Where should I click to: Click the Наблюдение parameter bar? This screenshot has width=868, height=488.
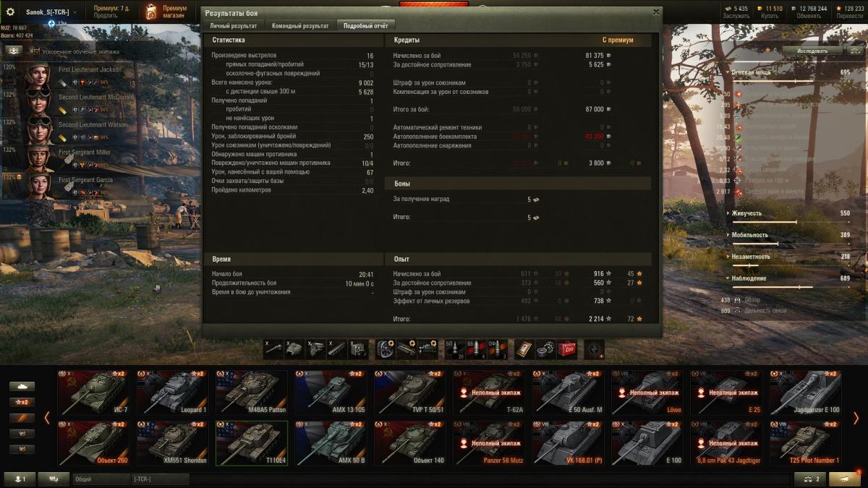(792, 287)
